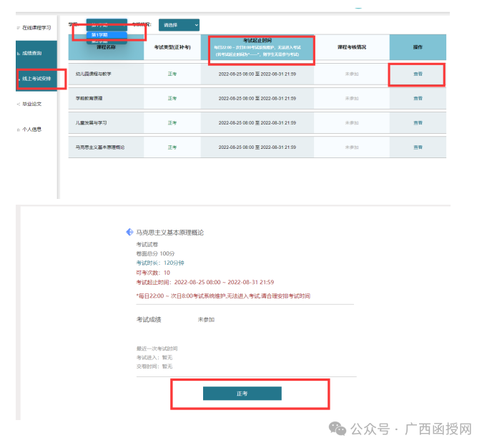Click the icon beside 毕业论文
Image resolution: width=487 pixels, height=448 pixels.
coord(19,104)
